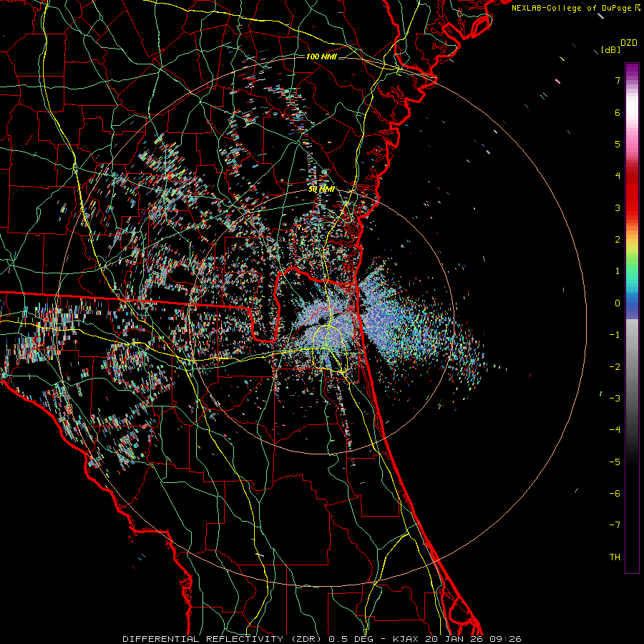Click the -4 value on color scale

click(615, 430)
